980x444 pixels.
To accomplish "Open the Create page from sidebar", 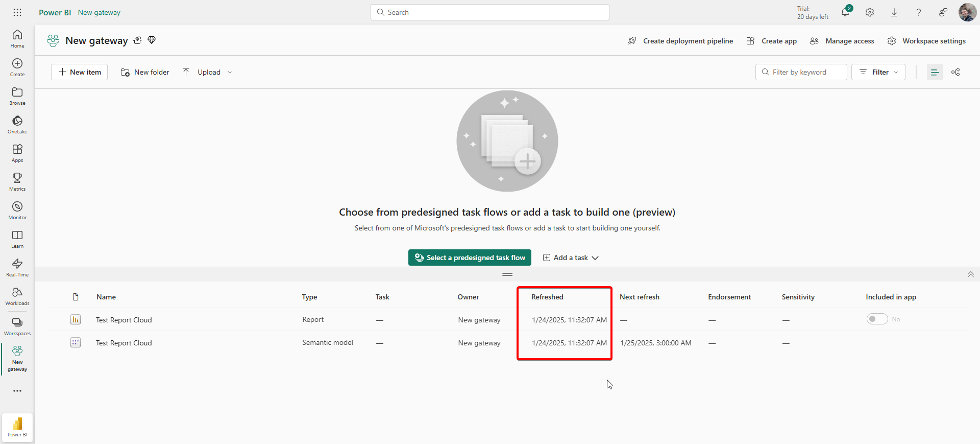I will pos(17,67).
